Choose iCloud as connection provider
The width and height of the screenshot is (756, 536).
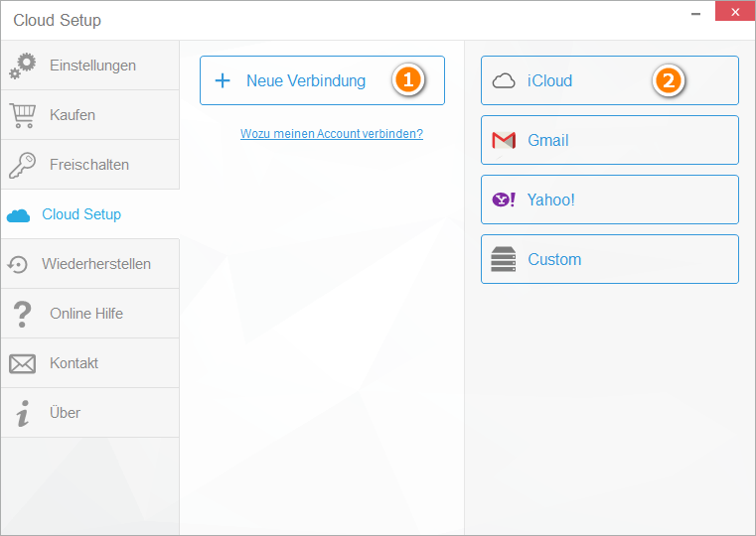click(x=610, y=80)
